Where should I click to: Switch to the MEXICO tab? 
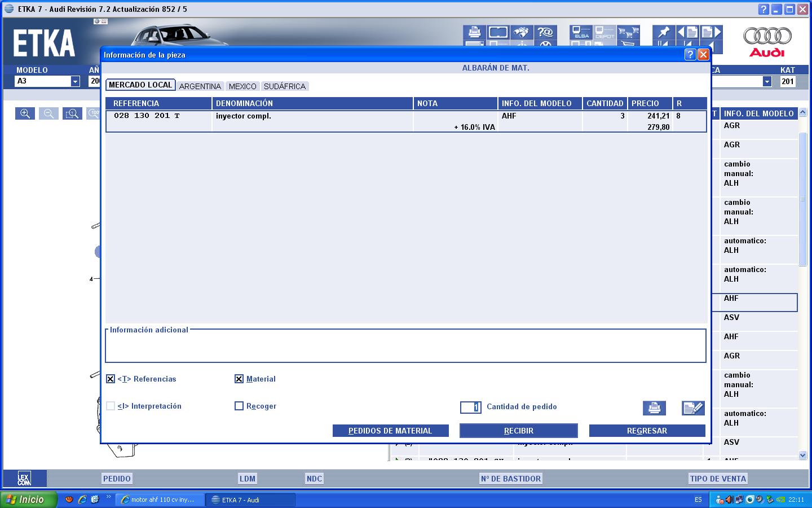tap(242, 86)
